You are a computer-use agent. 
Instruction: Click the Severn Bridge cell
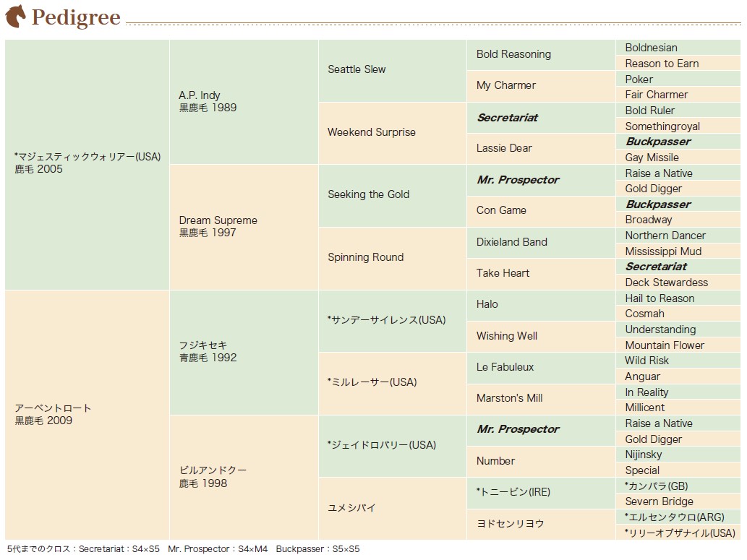[x=678, y=501]
